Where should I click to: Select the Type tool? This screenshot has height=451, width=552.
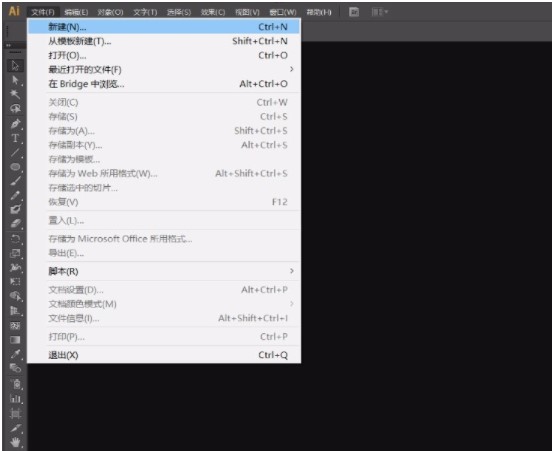[15, 138]
